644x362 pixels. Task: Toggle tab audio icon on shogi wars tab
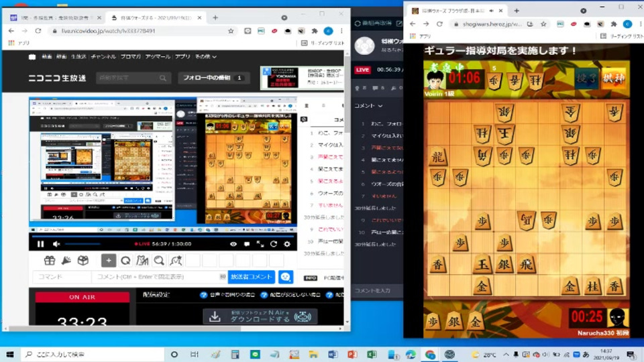(491, 11)
